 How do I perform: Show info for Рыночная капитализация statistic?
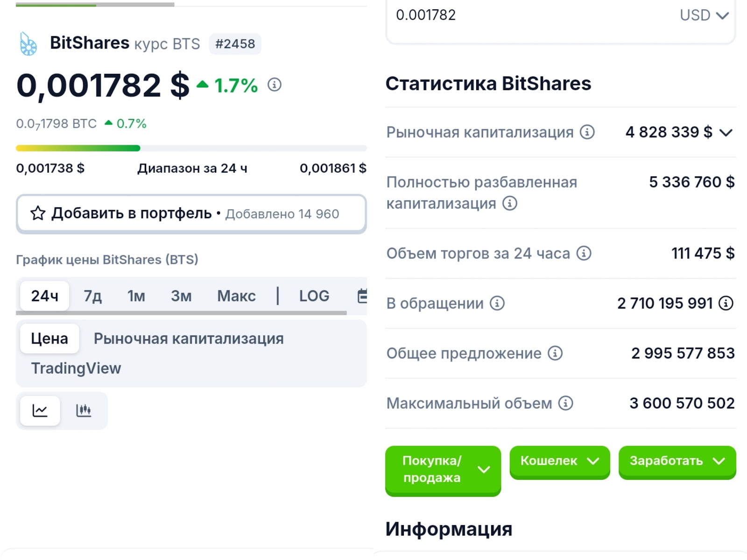(587, 132)
